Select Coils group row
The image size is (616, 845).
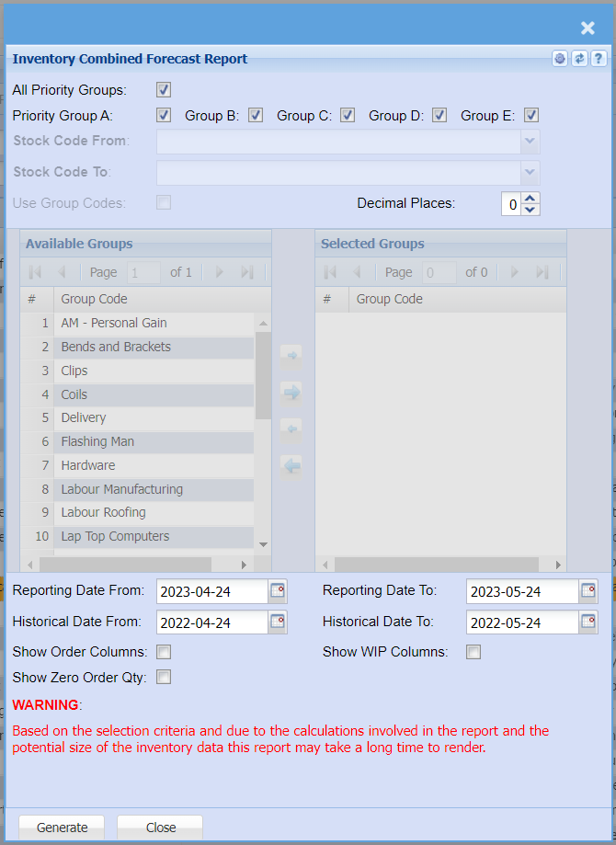[x=137, y=394]
